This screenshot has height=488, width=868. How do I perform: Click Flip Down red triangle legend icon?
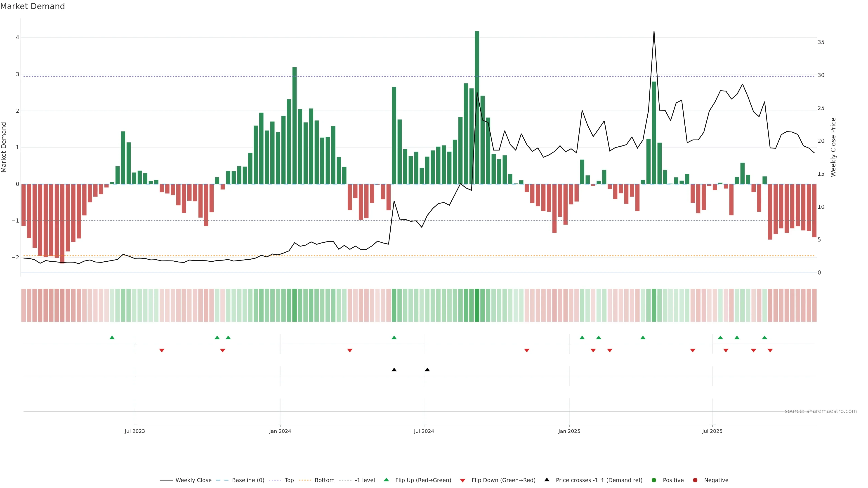[x=463, y=481]
